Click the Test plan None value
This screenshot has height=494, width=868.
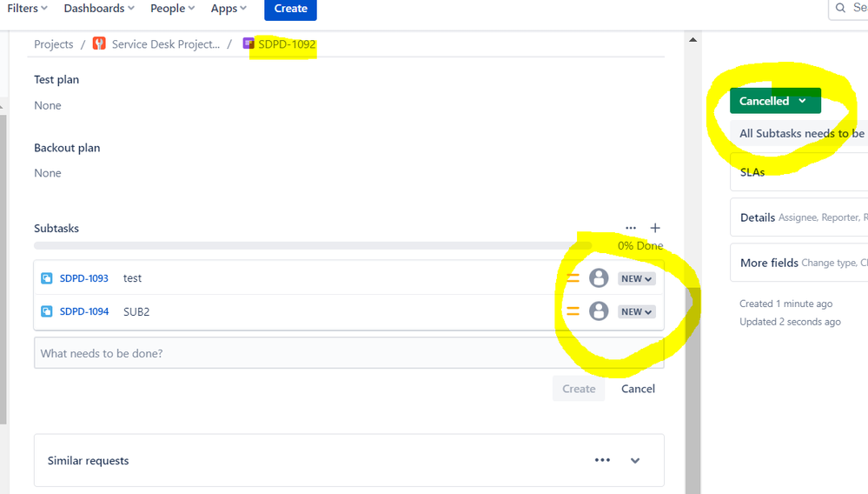click(x=48, y=105)
